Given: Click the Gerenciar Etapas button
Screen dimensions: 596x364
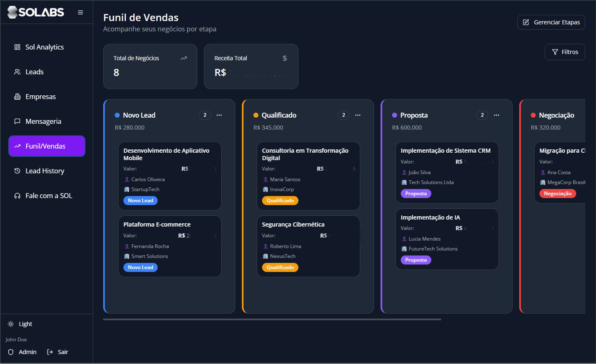Looking at the screenshot, I should point(551,22).
